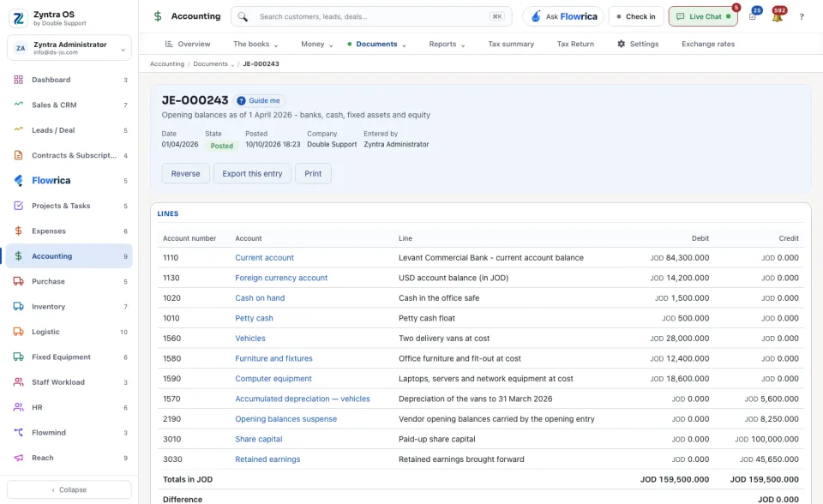The height and width of the screenshot is (504, 823).
Task: Open the Accounting breadcrumb link
Action: tap(167, 64)
